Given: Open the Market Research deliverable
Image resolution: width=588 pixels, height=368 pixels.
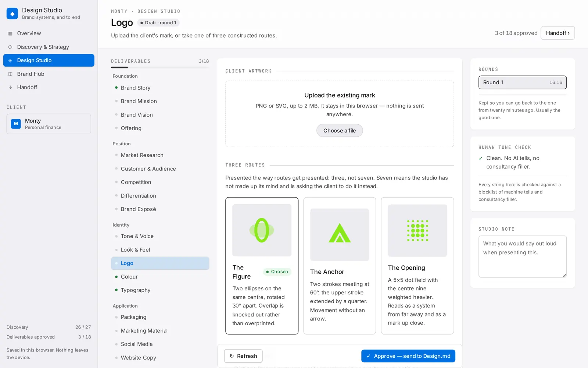Looking at the screenshot, I should point(160,155).
